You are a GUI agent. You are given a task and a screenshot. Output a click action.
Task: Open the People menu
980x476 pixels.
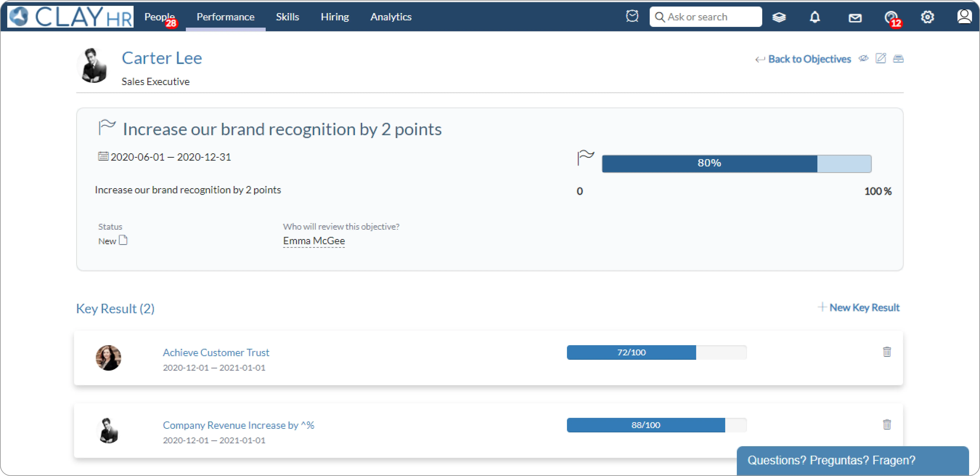coord(159,17)
